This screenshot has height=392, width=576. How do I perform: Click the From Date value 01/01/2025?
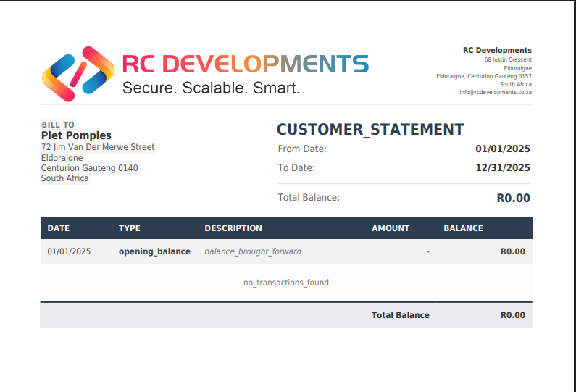(x=502, y=149)
